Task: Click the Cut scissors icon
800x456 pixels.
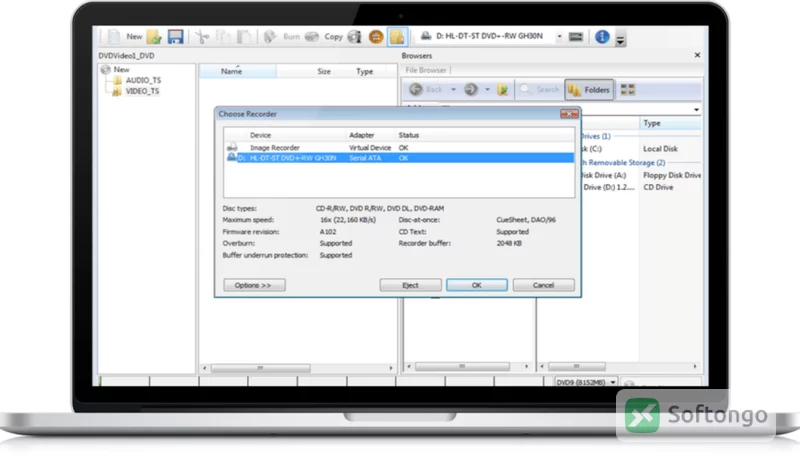Action: pyautogui.click(x=203, y=36)
